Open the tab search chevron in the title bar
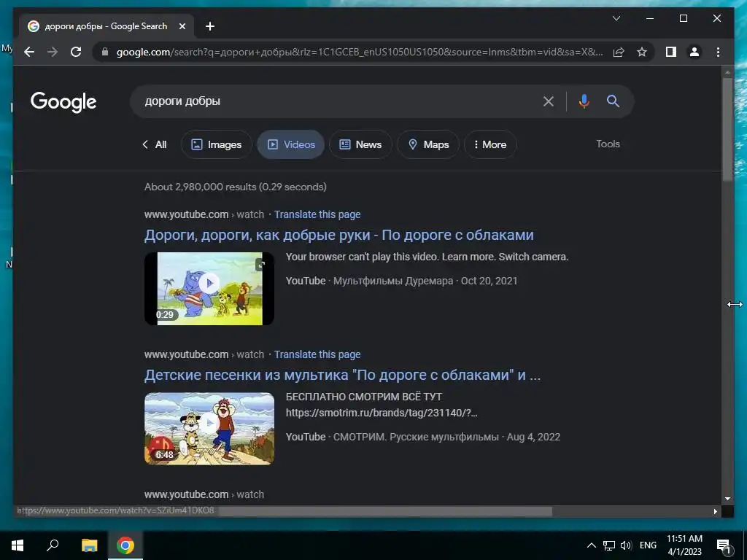The height and width of the screenshot is (560, 747). pyautogui.click(x=616, y=18)
